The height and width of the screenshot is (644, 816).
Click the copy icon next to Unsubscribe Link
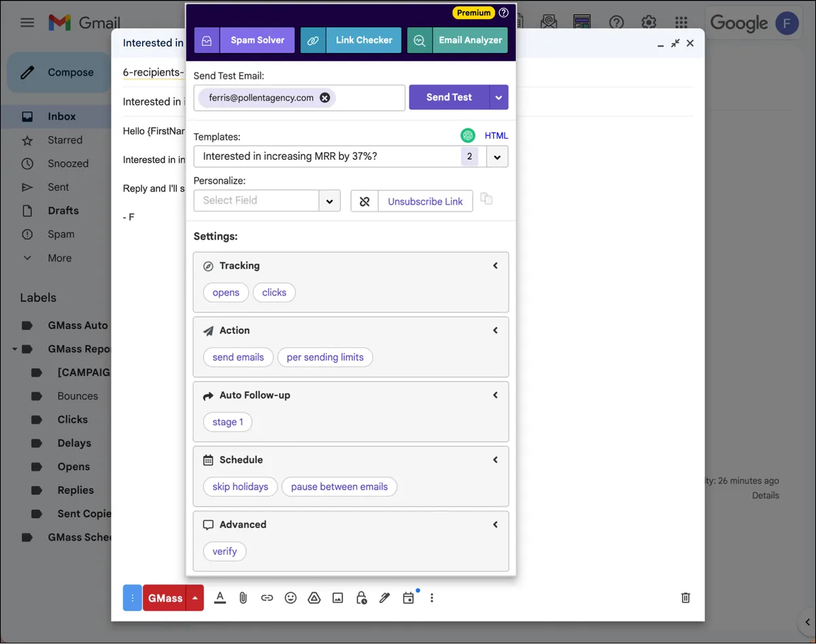486,199
